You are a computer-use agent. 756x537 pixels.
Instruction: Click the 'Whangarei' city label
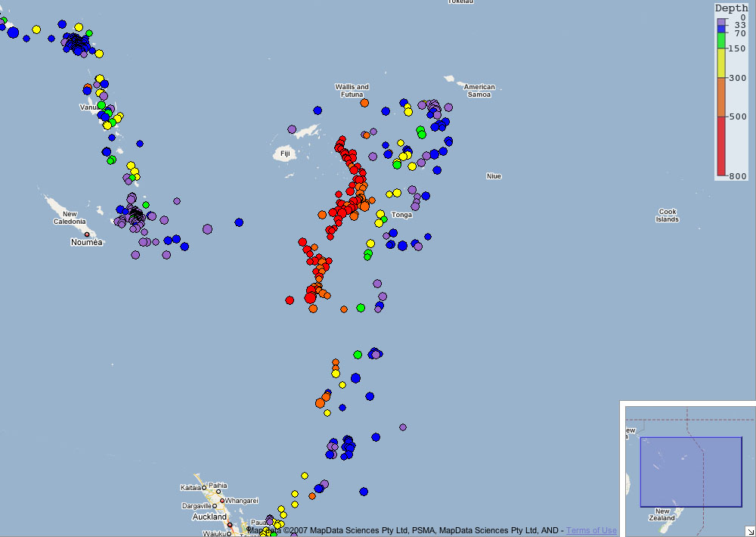(242, 501)
